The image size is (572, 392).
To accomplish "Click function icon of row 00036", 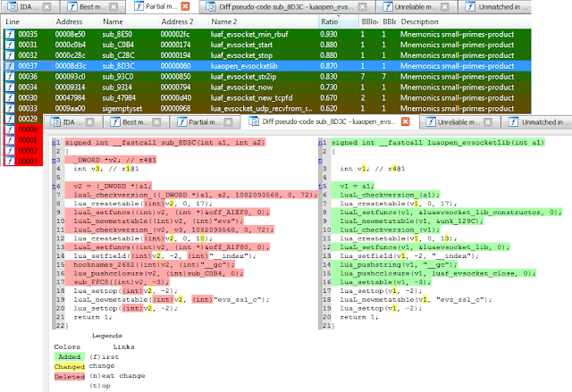I will [x=10, y=77].
